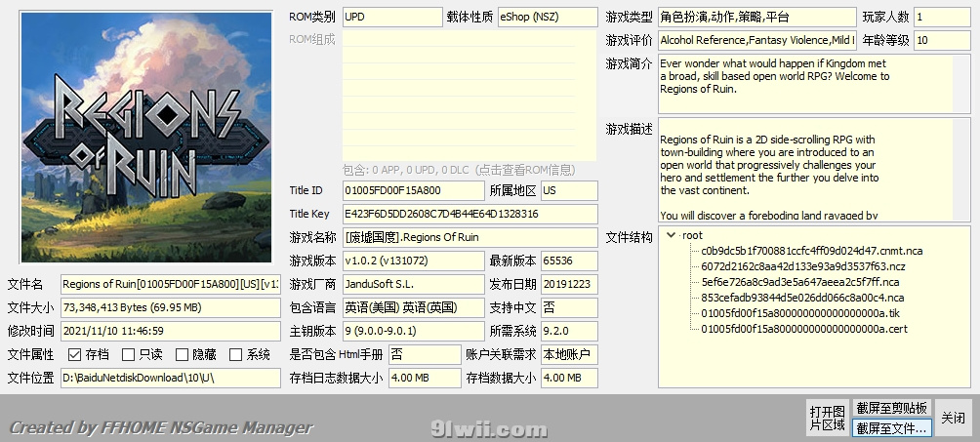Select the 01005fd00f15a800…a.cert file row
Screen dimensions: 980x442
pos(803,329)
